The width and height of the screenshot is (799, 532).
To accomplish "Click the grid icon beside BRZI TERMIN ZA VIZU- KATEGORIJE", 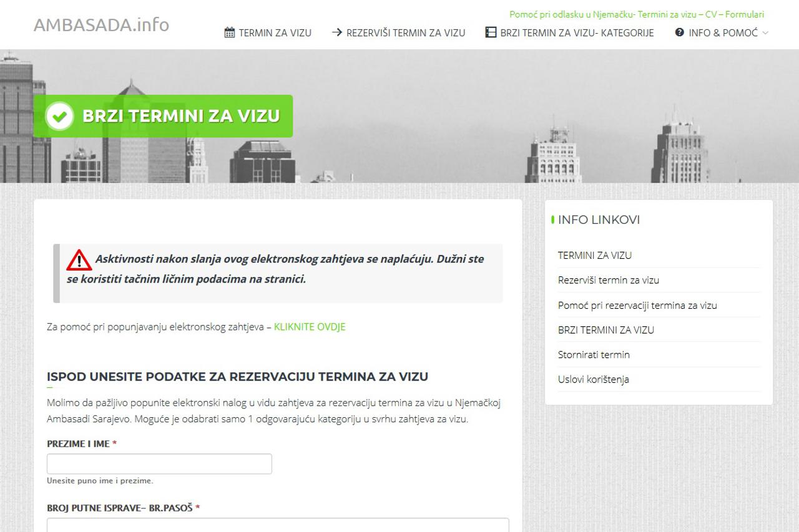I will click(489, 32).
